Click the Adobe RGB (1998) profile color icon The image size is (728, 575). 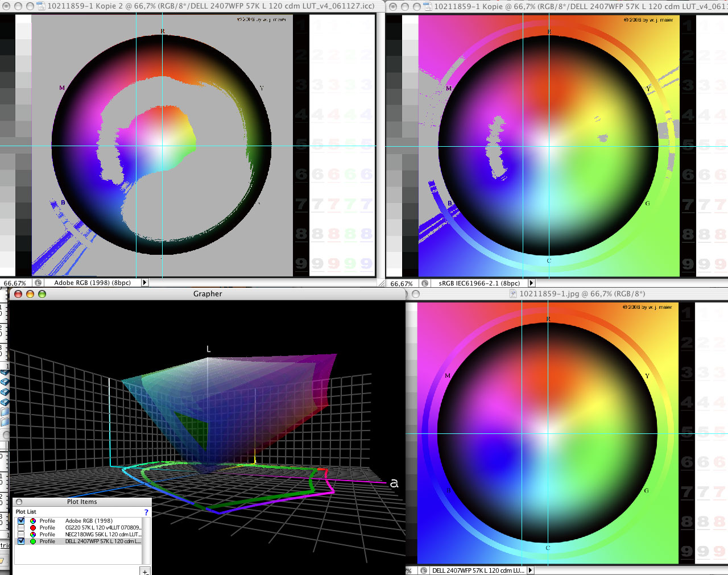tap(33, 521)
